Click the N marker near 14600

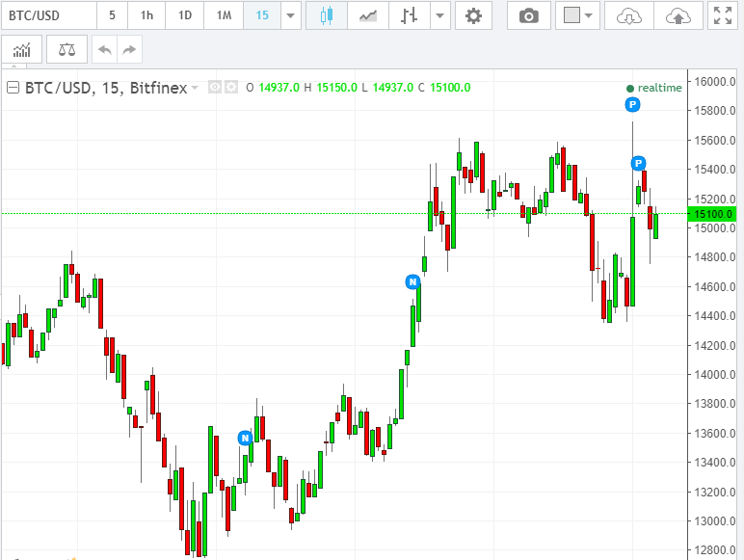coord(412,281)
